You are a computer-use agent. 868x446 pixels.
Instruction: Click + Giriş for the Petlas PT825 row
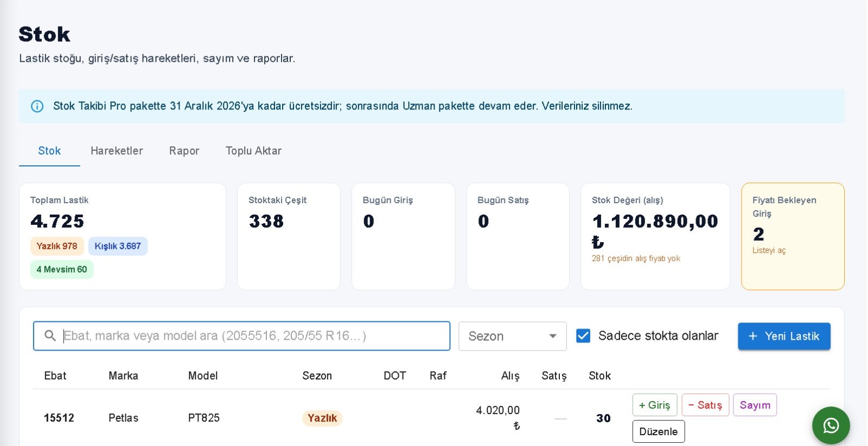(655, 405)
